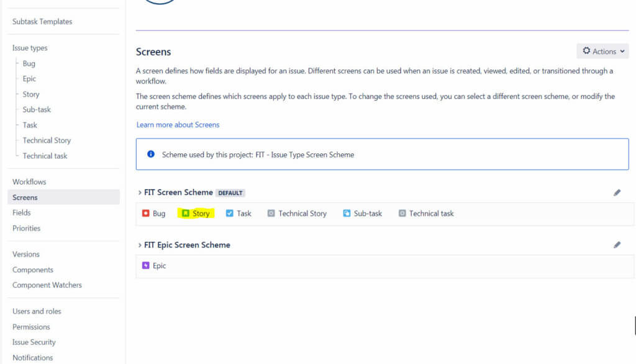Click the blue Sub-task icon
This screenshot has height=364, width=636.
(x=347, y=213)
